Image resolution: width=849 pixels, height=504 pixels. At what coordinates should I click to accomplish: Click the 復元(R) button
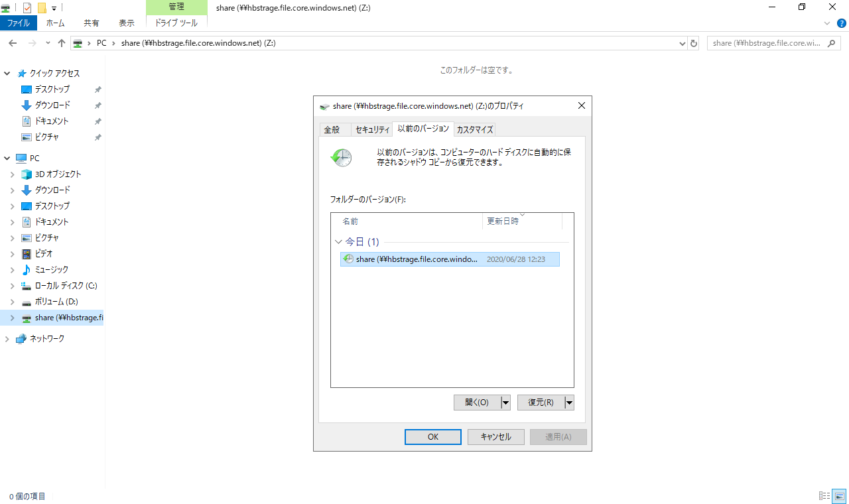(541, 403)
